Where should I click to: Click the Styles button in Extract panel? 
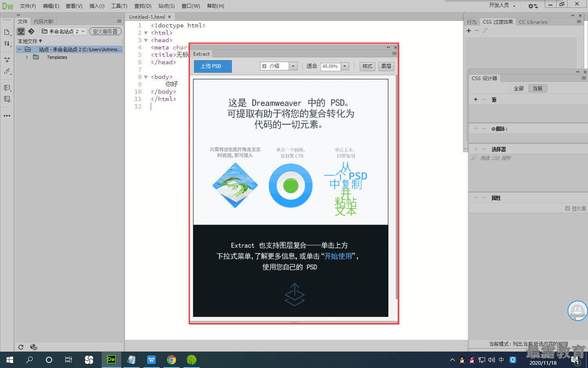pyautogui.click(x=367, y=66)
